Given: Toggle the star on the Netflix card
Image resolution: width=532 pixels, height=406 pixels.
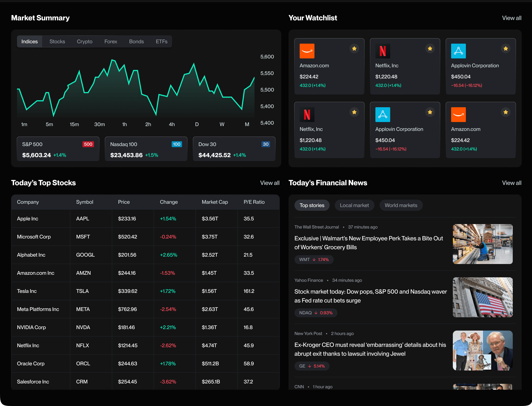Looking at the screenshot, I should tap(430, 49).
